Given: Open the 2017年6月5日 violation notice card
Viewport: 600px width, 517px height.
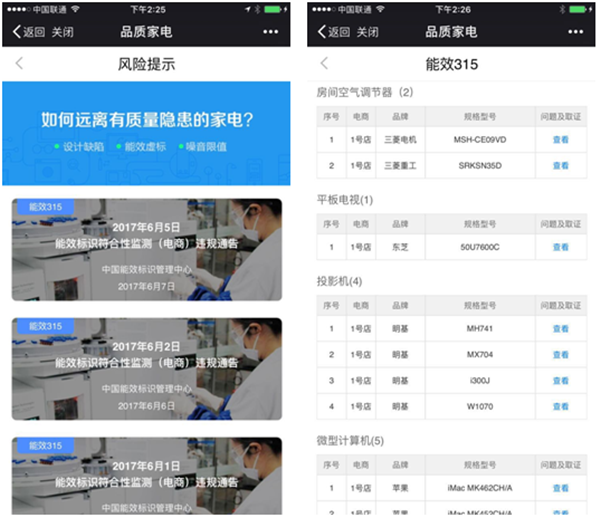Looking at the screenshot, I should coord(147,250).
